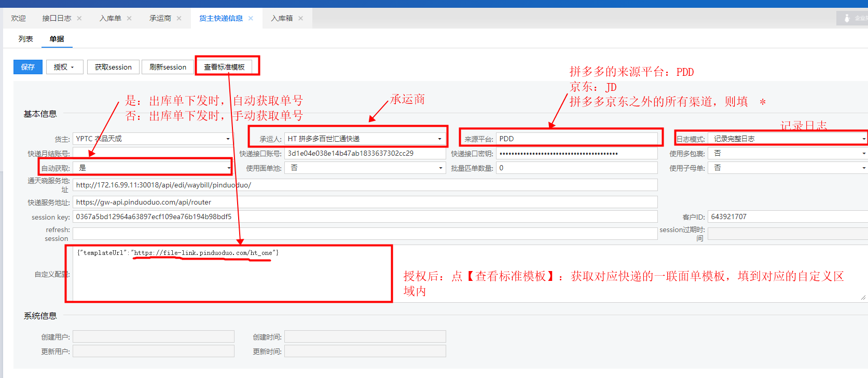Open the 承运人 carrier dropdown
The width and height of the screenshot is (868, 378).
(x=439, y=139)
